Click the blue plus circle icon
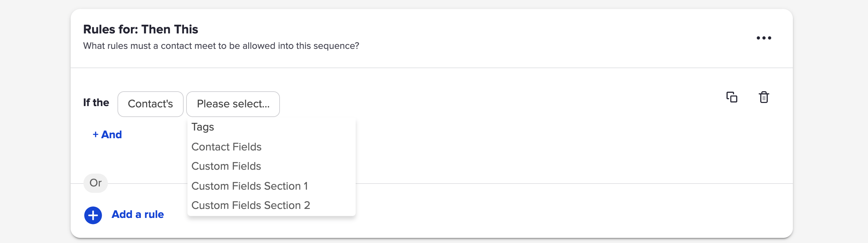 pos(93,215)
